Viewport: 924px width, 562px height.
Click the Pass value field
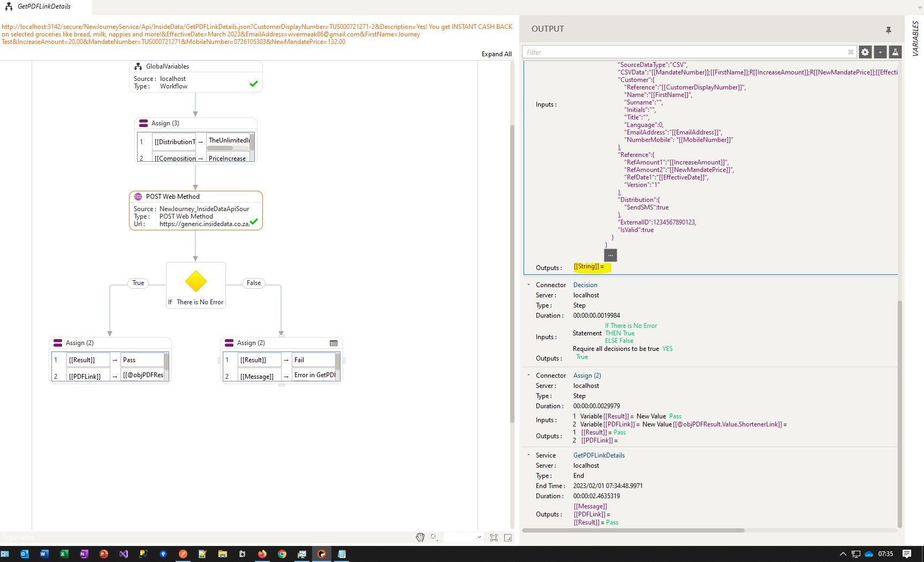pyautogui.click(x=142, y=360)
